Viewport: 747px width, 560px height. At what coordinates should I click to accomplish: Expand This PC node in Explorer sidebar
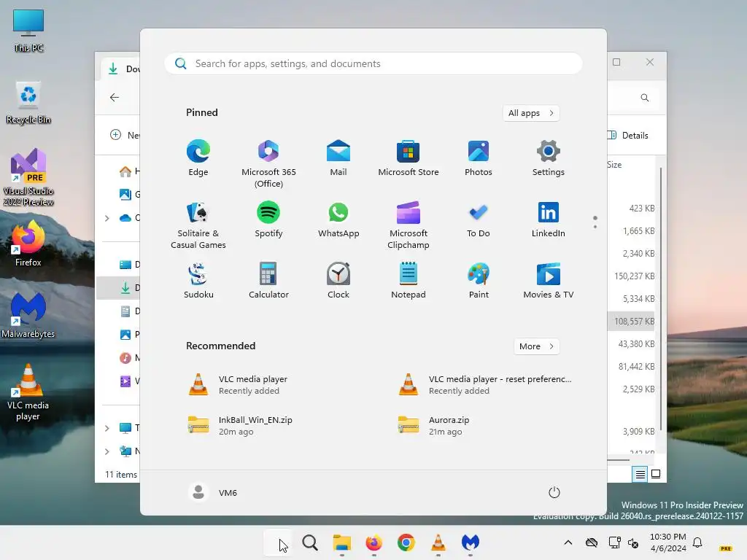(x=107, y=428)
